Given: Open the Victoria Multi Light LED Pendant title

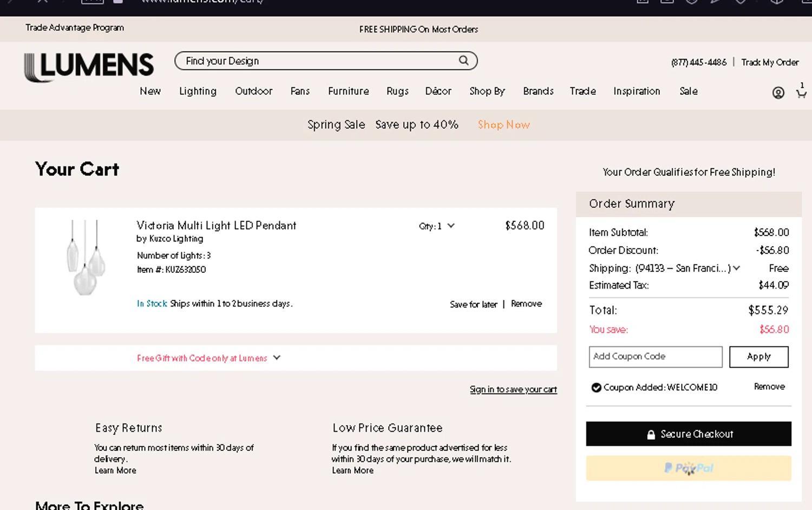Looking at the screenshot, I should click(x=216, y=225).
